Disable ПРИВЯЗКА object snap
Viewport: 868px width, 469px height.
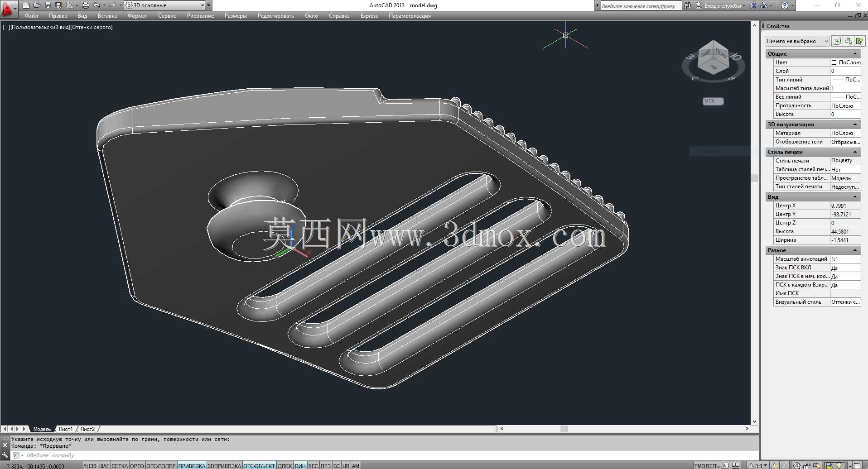pyautogui.click(x=192, y=466)
